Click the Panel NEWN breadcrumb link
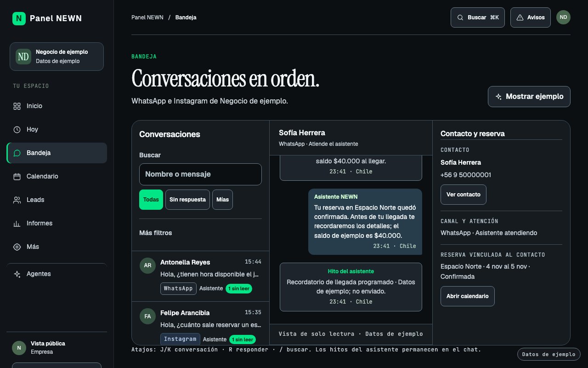Screen dimensions: 588x368 [147, 17]
